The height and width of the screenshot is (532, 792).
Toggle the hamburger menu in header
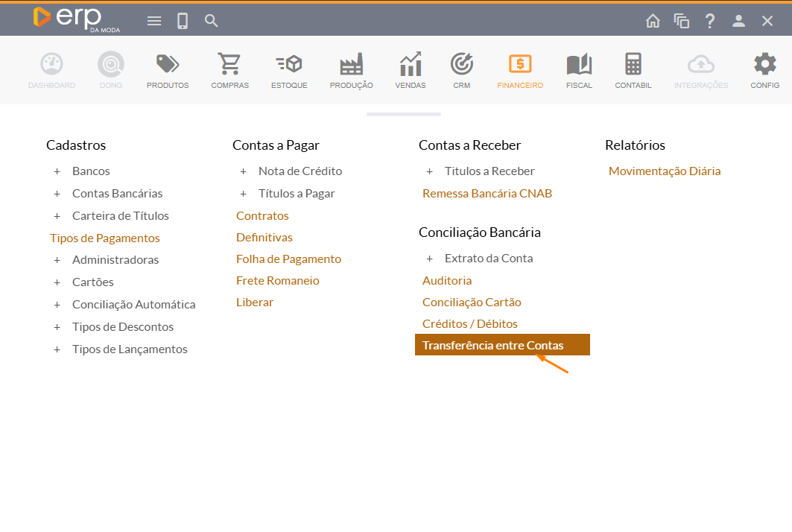[x=154, y=21]
